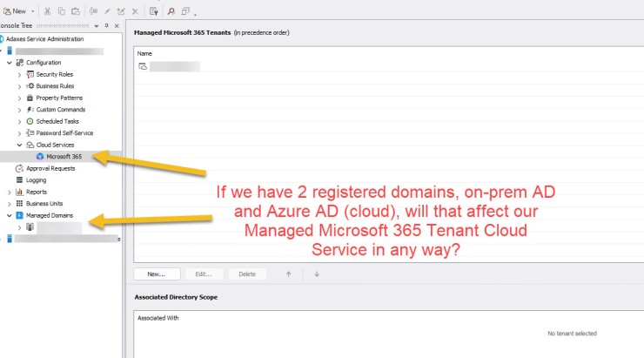Click the windows arrangement toolbar icon
Screen dimensions: 644x358
pos(185,11)
